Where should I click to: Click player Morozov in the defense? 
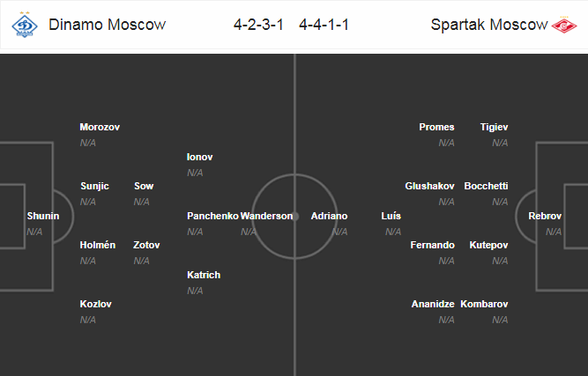pos(100,128)
